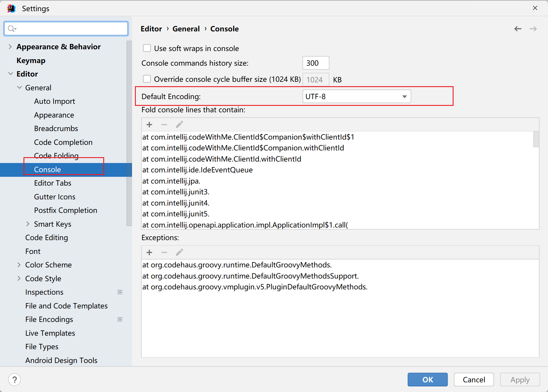Open help via the question mark icon
The height and width of the screenshot is (392, 548).
pos(15,380)
